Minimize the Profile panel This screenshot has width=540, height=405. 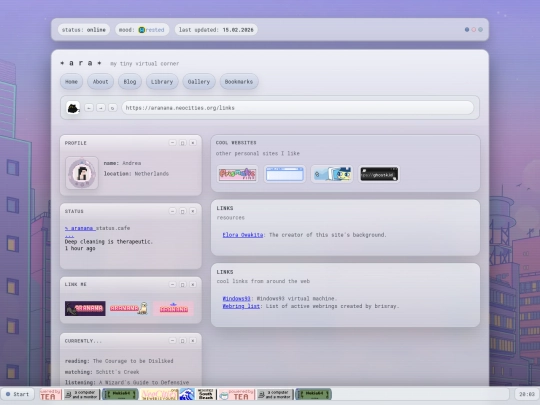(173, 143)
